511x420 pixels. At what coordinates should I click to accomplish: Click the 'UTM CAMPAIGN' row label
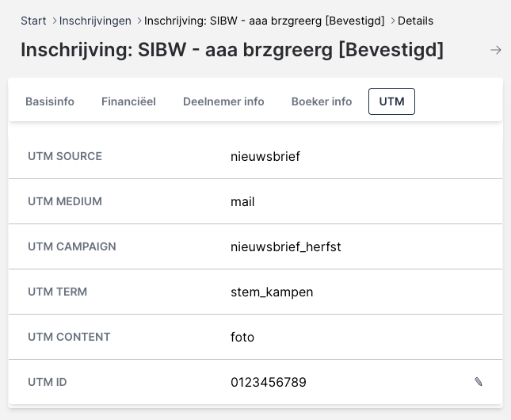click(x=72, y=246)
